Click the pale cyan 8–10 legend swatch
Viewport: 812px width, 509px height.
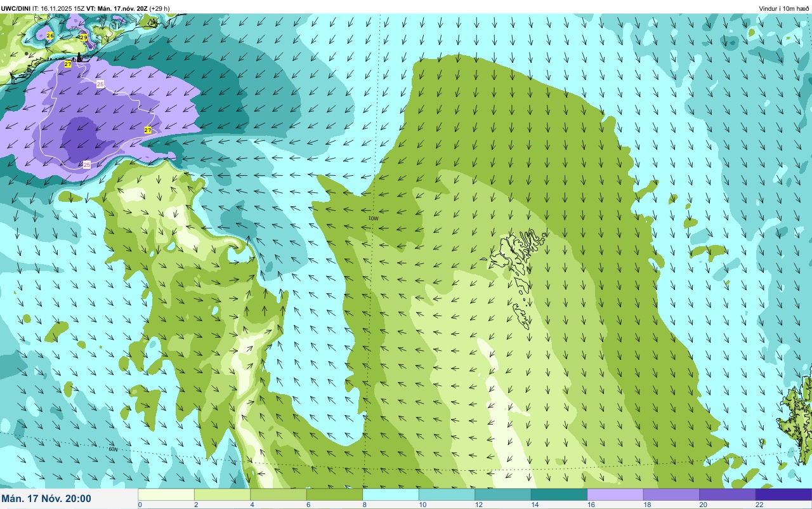click(391, 494)
